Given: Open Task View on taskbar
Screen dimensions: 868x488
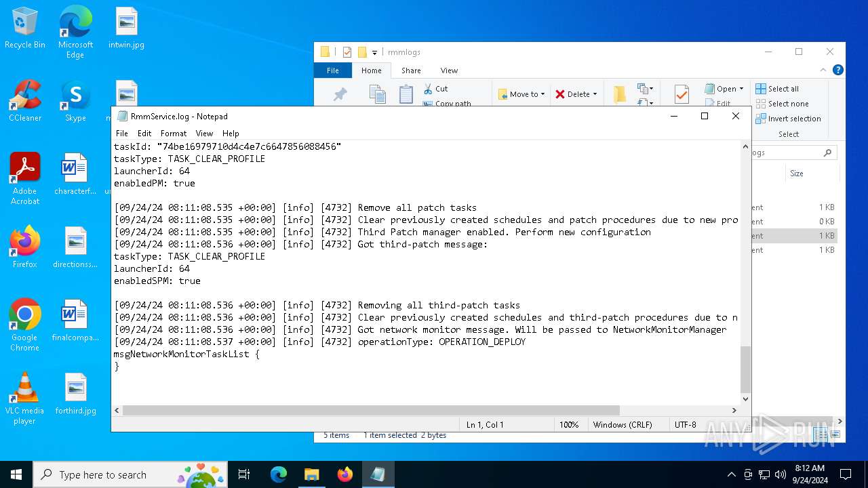Looking at the screenshot, I should coord(244,474).
